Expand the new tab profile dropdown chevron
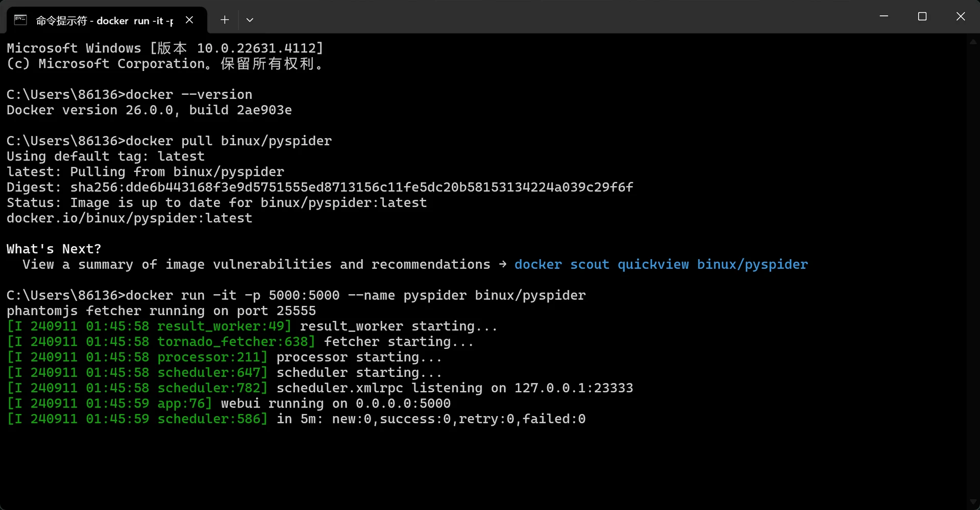 [250, 20]
